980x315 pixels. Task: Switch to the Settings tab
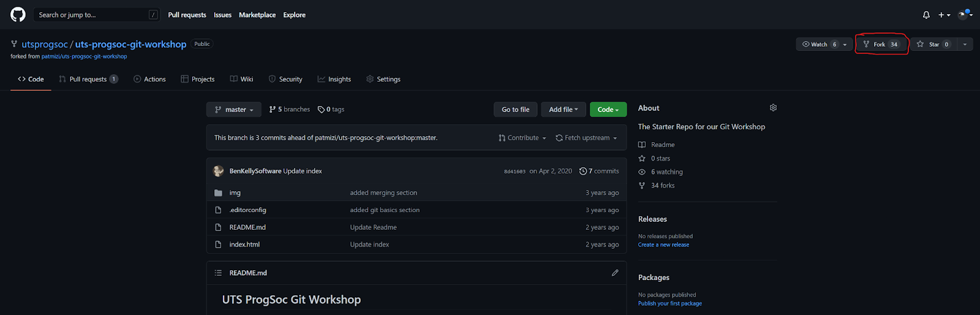tap(383, 79)
